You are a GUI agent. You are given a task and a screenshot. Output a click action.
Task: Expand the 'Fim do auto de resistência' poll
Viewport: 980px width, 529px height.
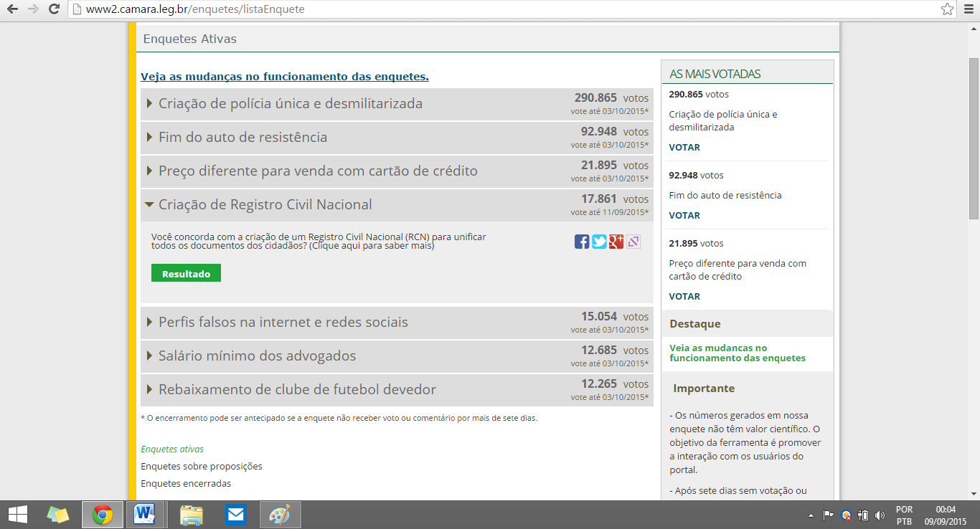[x=242, y=138]
